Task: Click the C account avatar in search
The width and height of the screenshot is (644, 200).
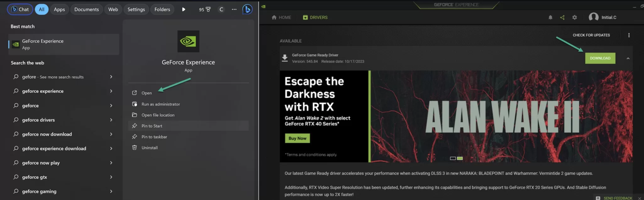Action: [x=221, y=9]
